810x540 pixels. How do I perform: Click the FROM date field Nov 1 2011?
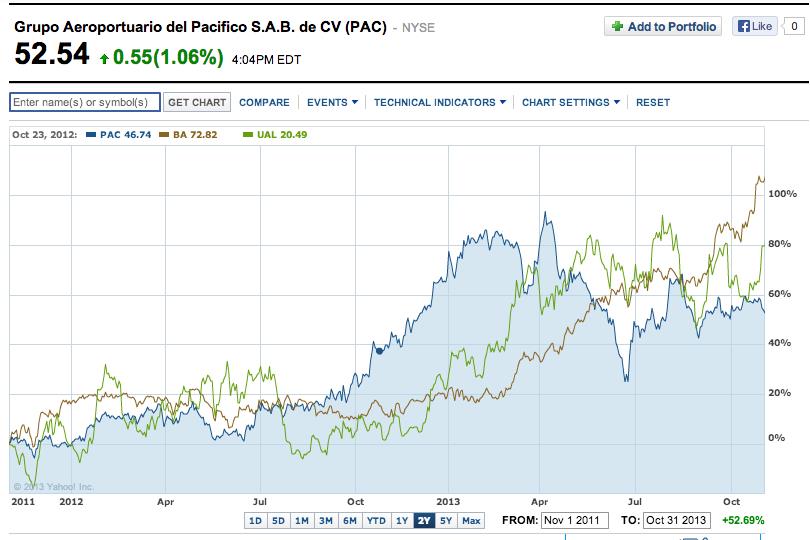pyautogui.click(x=574, y=520)
